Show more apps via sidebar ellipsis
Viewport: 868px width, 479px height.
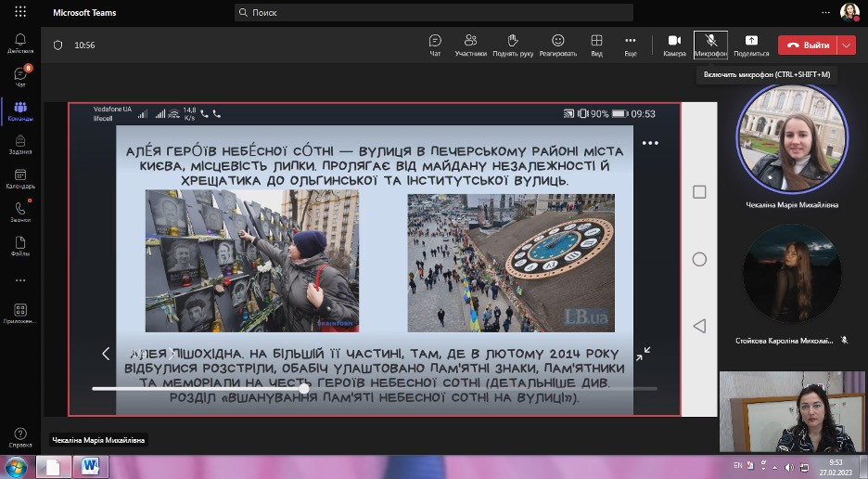20,279
